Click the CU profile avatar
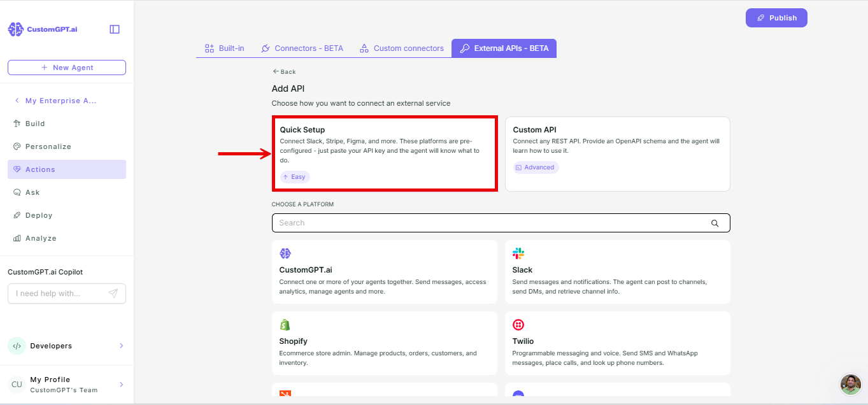Image resolution: width=868 pixels, height=405 pixels. point(17,385)
